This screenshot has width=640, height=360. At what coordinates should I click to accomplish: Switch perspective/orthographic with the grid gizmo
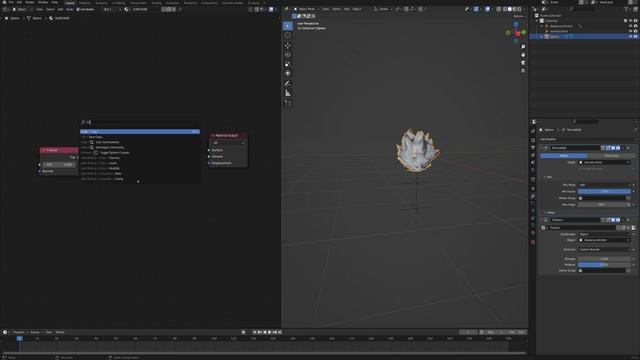tap(523, 71)
